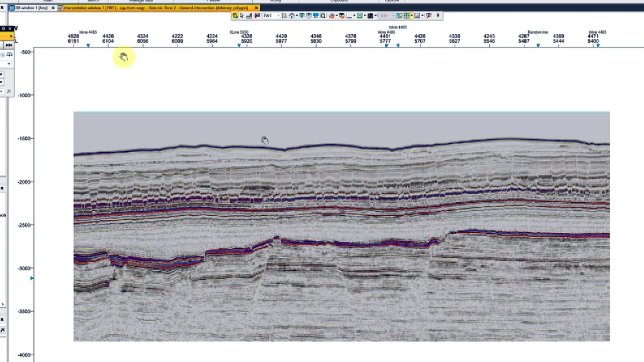
Task: Click the camera snapshot icon in the toolbar
Action: [370, 16]
